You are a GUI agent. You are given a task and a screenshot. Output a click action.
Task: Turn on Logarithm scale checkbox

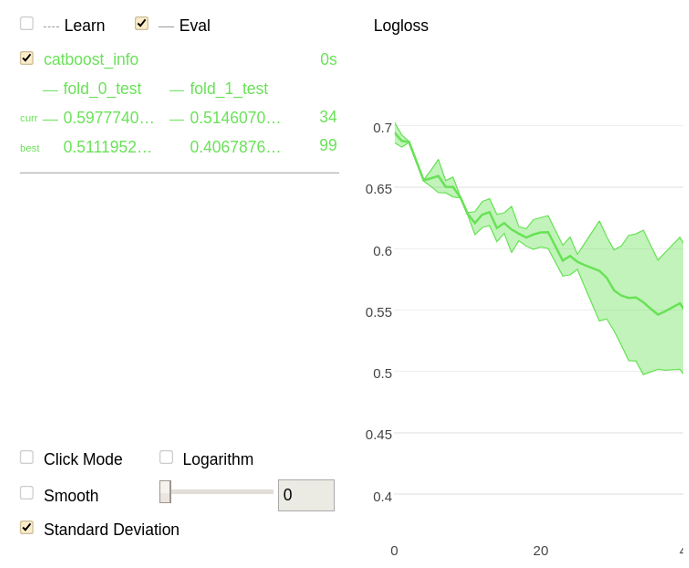[x=166, y=458]
